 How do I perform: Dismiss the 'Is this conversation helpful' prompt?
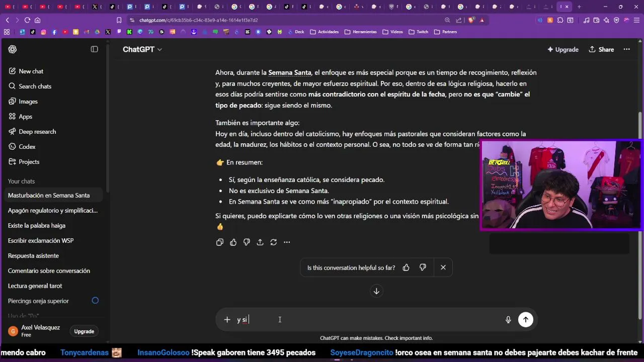point(443,268)
